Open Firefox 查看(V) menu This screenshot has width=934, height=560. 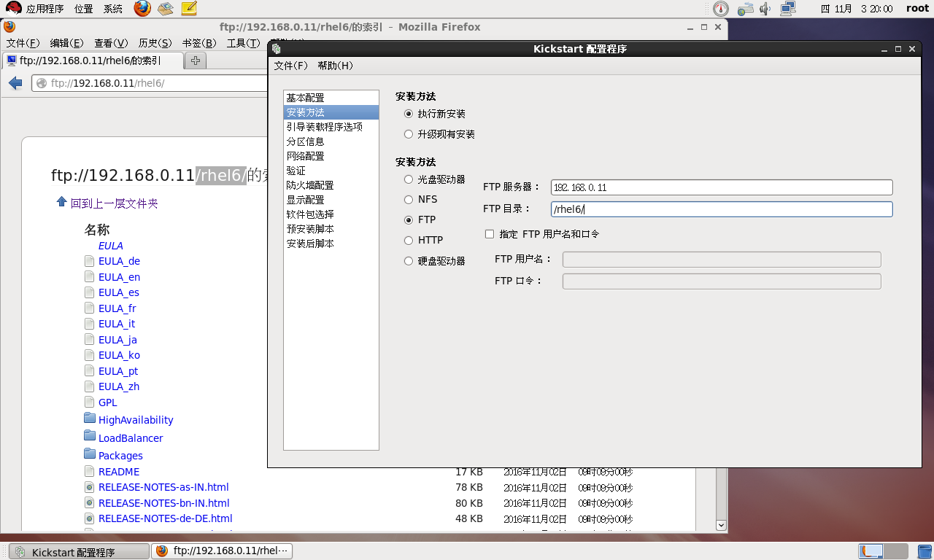tap(111, 43)
